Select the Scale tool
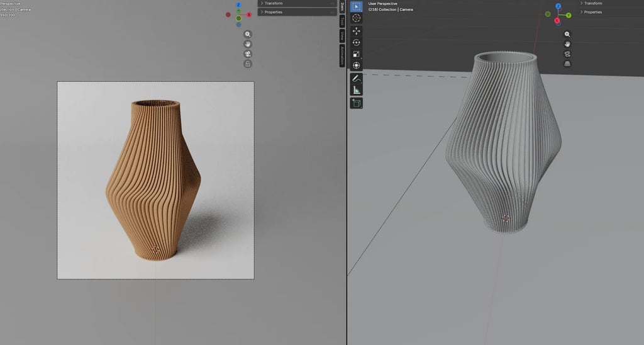The height and width of the screenshot is (345, 644). pos(356,54)
